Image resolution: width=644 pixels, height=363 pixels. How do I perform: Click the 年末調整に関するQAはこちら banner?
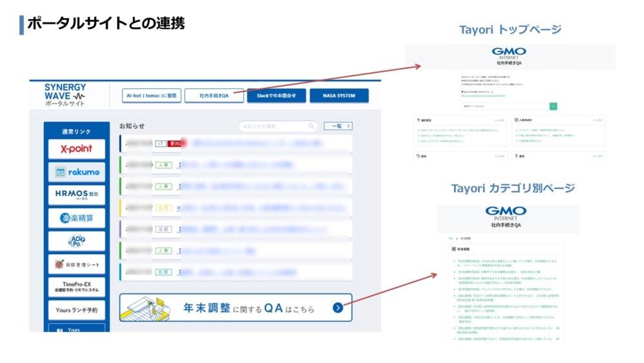click(236, 308)
